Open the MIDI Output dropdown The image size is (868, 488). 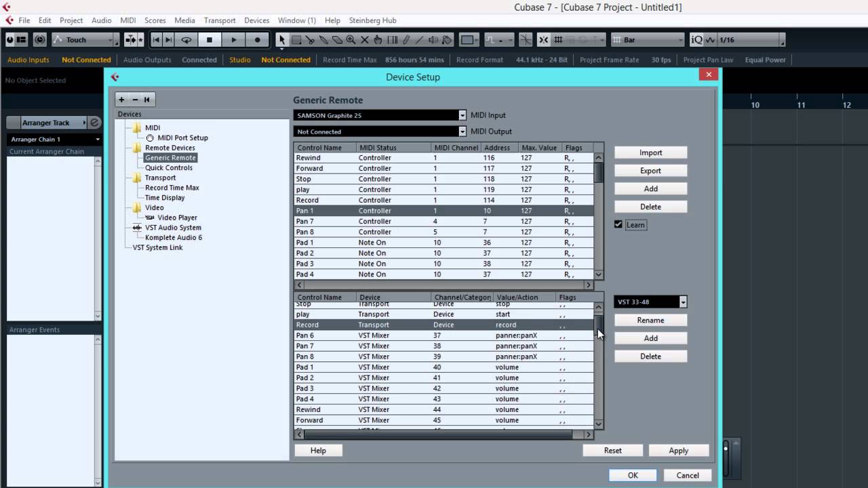click(462, 131)
